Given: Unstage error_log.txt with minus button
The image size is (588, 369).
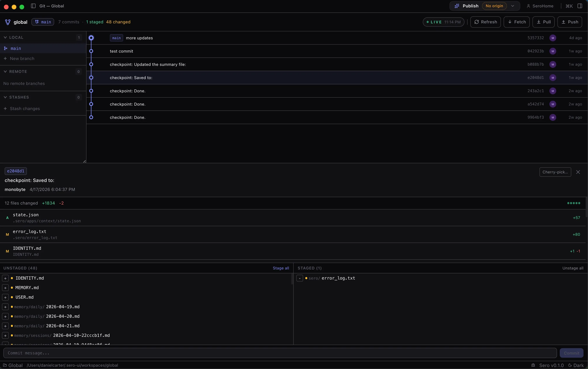Looking at the screenshot, I should pyautogui.click(x=300, y=278).
